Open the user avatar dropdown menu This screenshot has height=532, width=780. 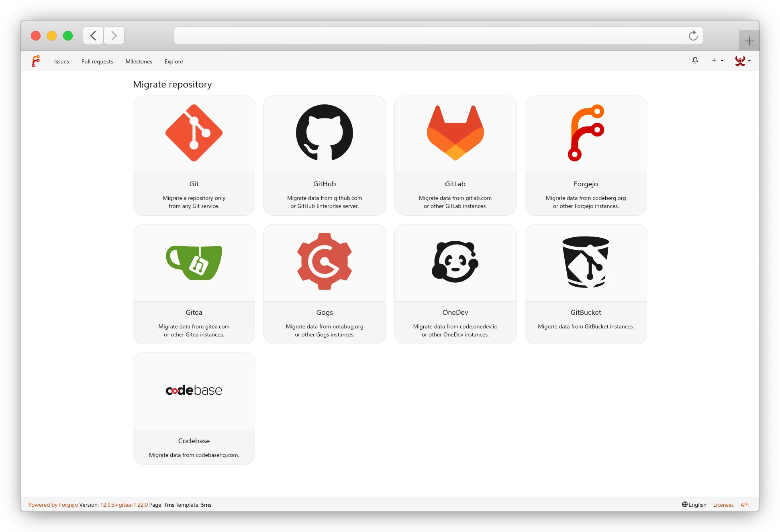point(743,61)
